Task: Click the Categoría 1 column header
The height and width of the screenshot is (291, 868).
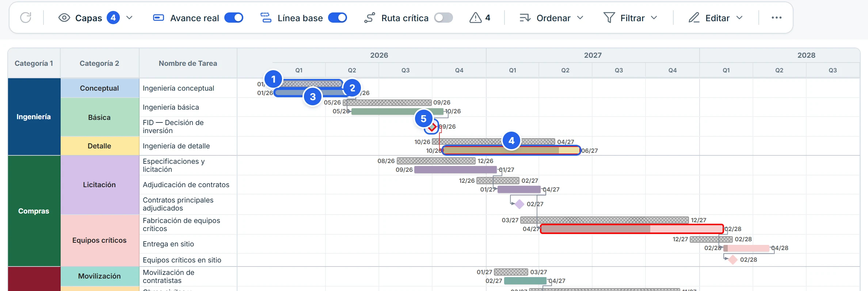Action: click(x=34, y=63)
